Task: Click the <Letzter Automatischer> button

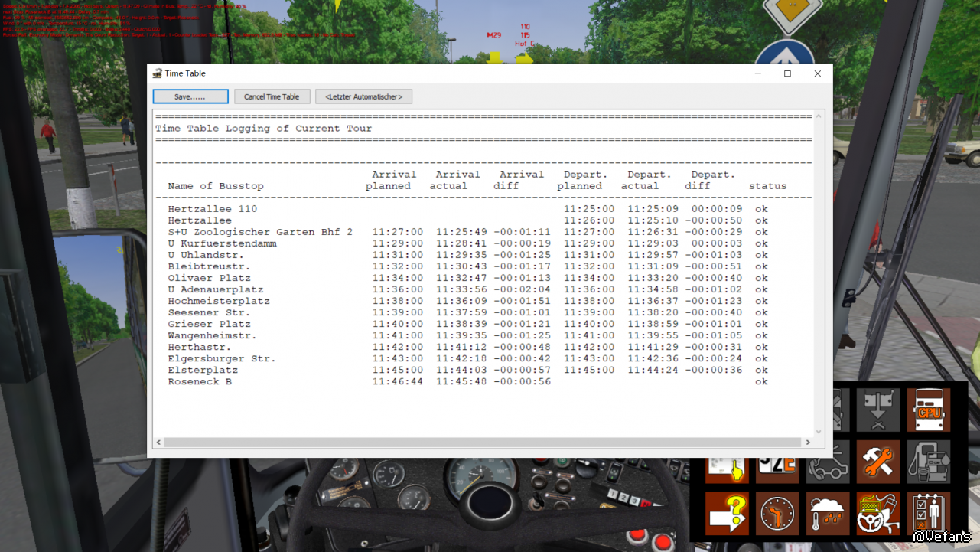Action: [x=363, y=96]
